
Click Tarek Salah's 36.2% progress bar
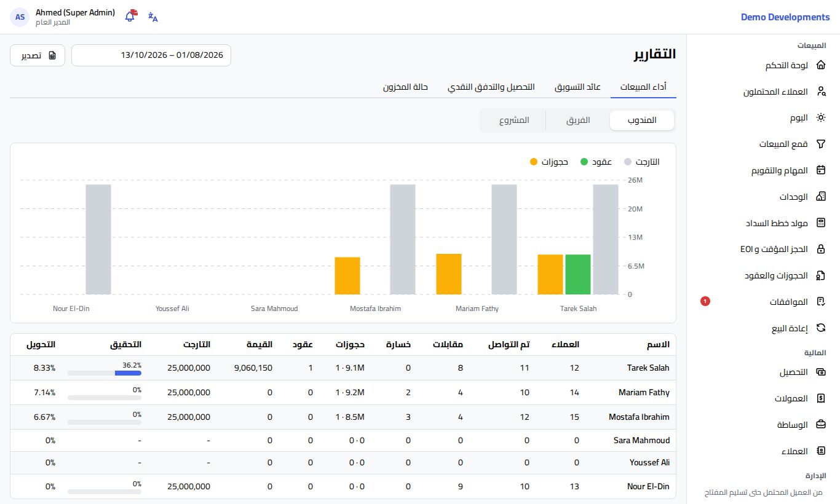coord(105,373)
